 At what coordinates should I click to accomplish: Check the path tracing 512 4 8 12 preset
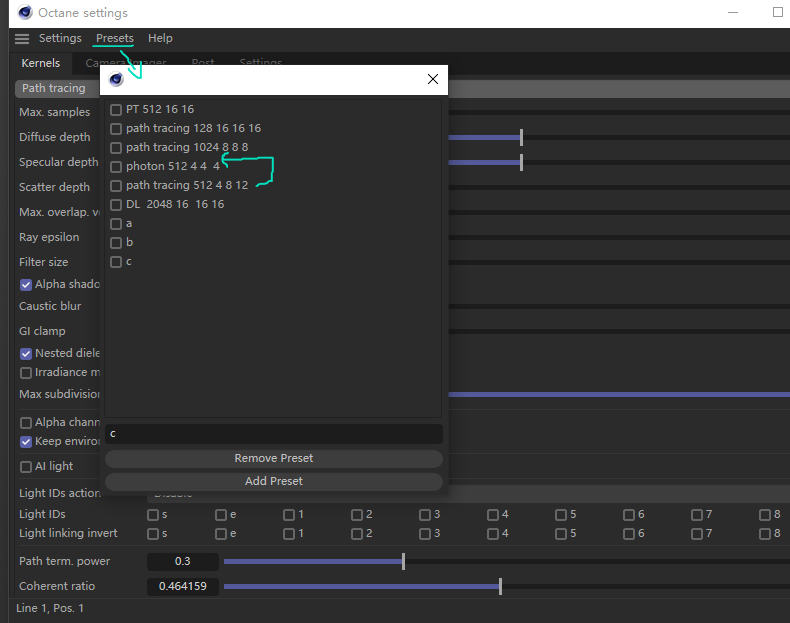click(116, 186)
